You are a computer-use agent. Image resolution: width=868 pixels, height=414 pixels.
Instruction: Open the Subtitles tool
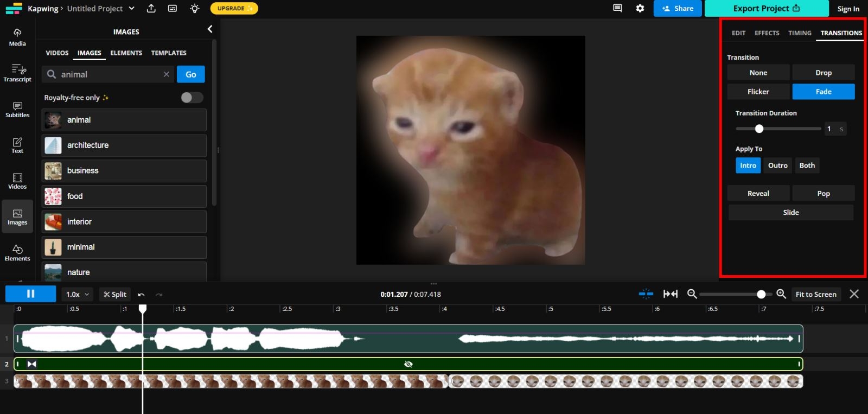pos(17,109)
